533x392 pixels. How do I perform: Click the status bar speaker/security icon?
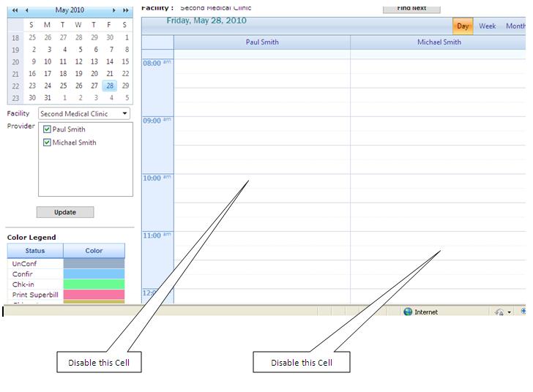click(x=499, y=312)
